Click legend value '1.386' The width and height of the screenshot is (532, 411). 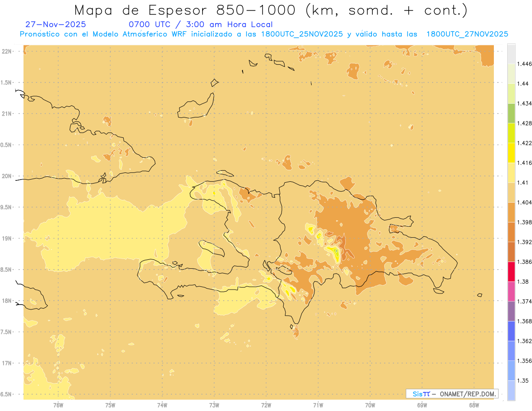point(524,262)
